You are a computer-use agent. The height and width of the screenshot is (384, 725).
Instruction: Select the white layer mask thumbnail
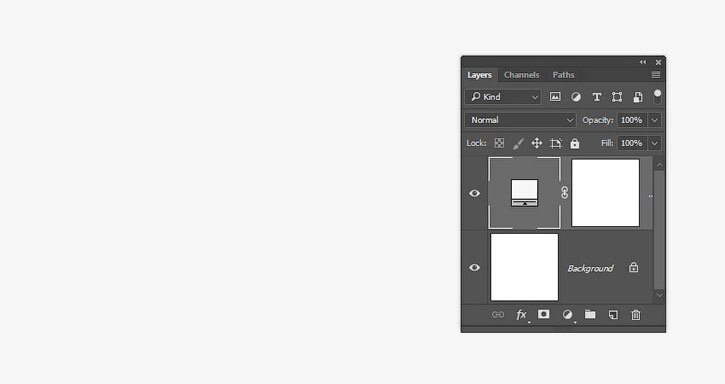605,193
